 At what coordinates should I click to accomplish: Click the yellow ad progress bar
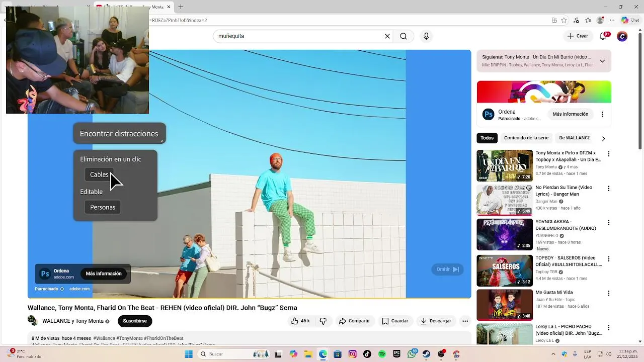point(249,298)
